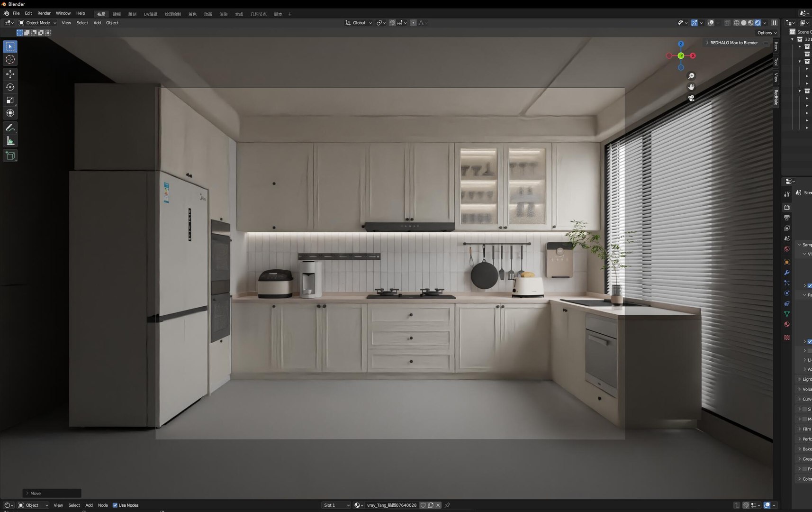Select the Select Box tool
Viewport: 812px width, 512px height.
10,46
